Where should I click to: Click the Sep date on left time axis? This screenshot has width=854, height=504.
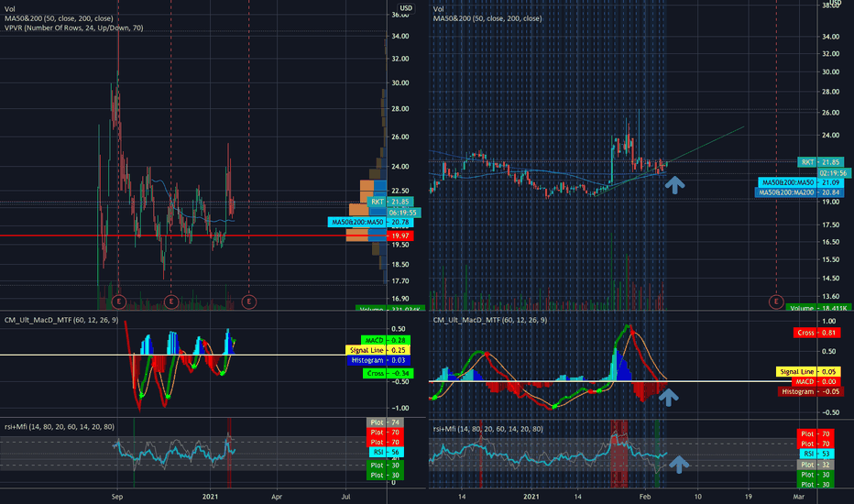117,497
